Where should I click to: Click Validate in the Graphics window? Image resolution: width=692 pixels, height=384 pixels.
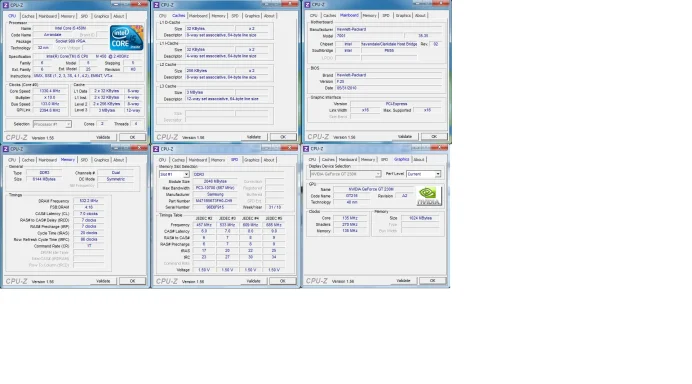click(x=403, y=280)
